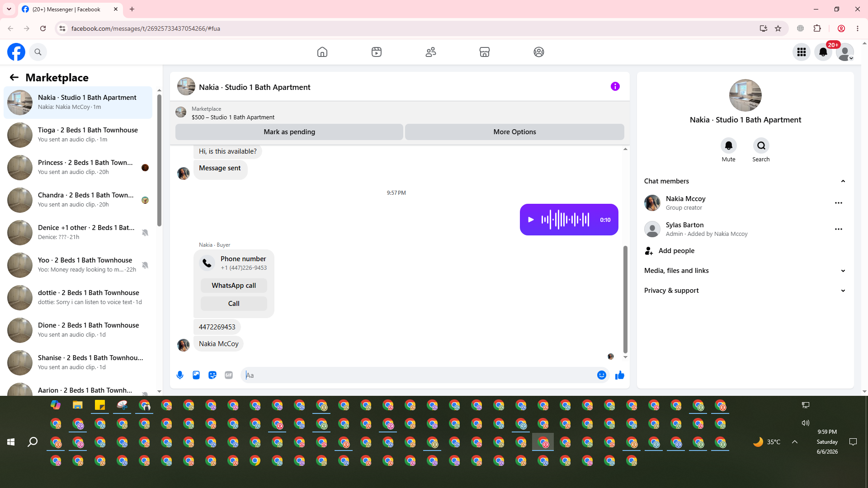
Task: Search in conversation with magnifier icon
Action: tap(761, 145)
